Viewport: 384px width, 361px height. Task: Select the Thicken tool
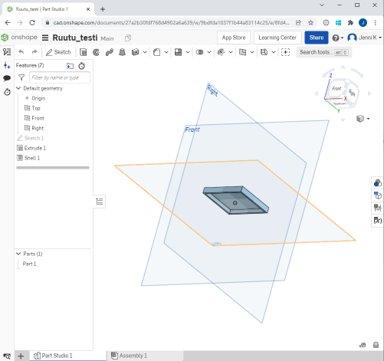[x=135, y=52]
